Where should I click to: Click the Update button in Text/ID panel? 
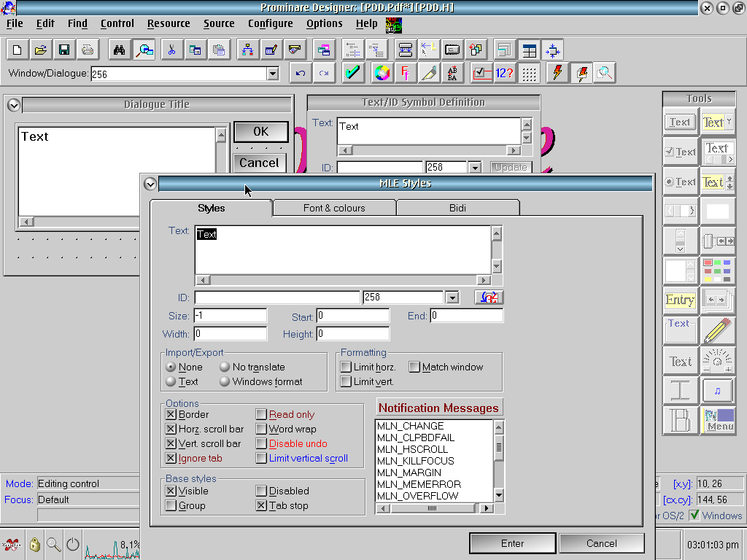(x=511, y=167)
